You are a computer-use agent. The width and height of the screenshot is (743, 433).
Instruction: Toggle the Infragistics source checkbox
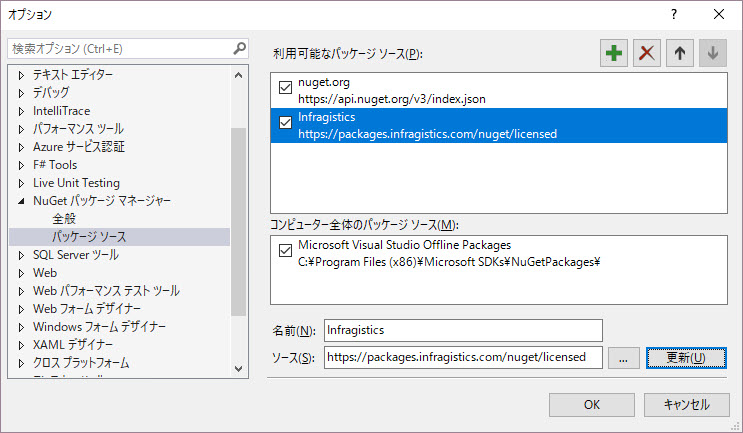pos(285,125)
